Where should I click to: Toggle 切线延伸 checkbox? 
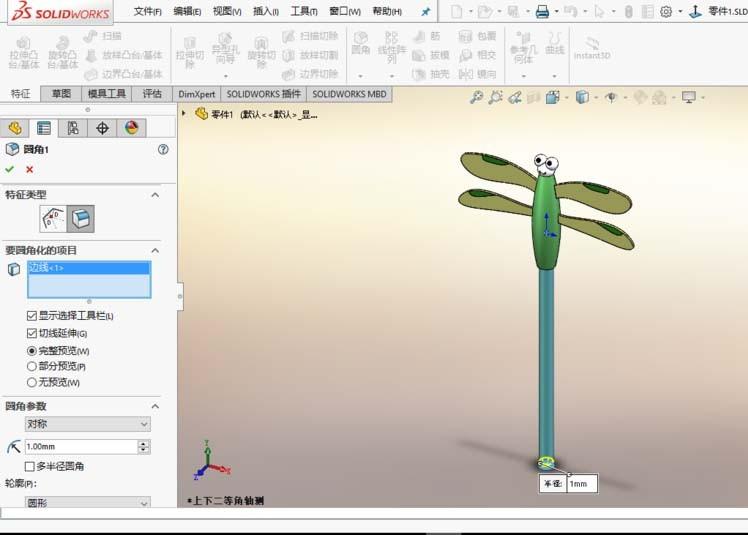[31, 333]
